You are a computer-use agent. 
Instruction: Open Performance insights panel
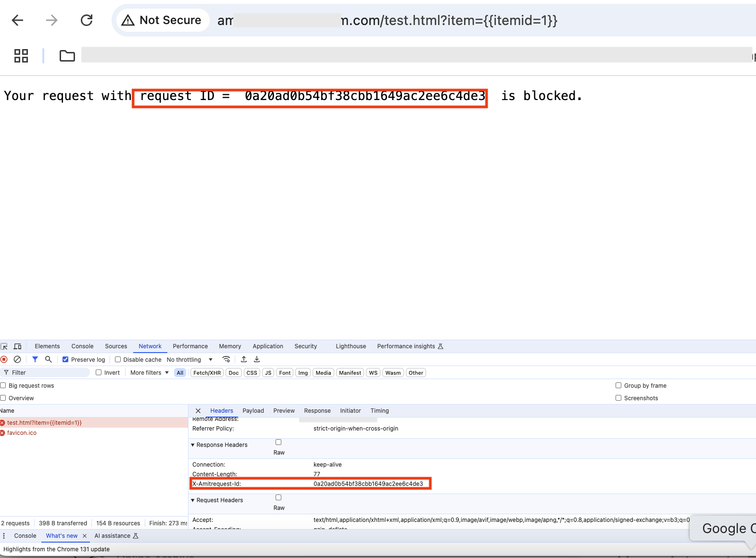[x=410, y=346]
